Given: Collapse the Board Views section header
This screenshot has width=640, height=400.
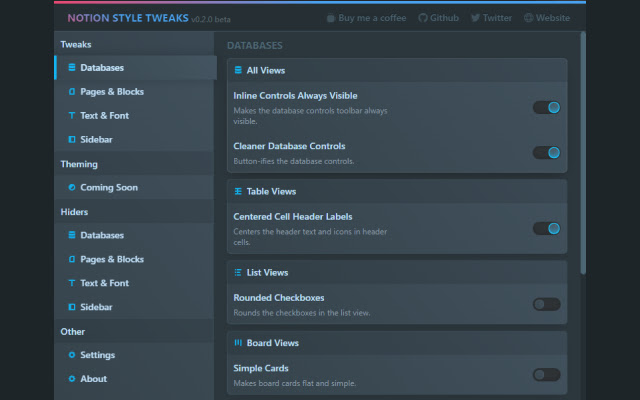Looking at the screenshot, I should coord(397,343).
